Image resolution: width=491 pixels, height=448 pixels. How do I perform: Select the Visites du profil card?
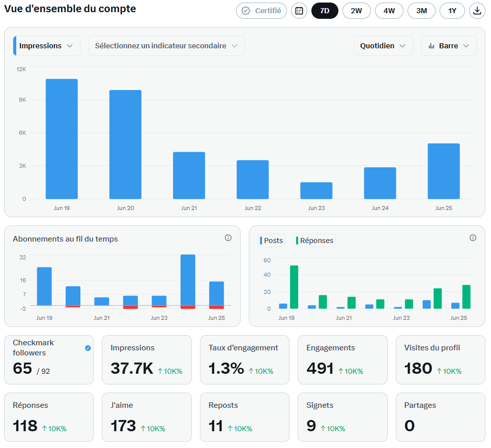tap(441, 360)
